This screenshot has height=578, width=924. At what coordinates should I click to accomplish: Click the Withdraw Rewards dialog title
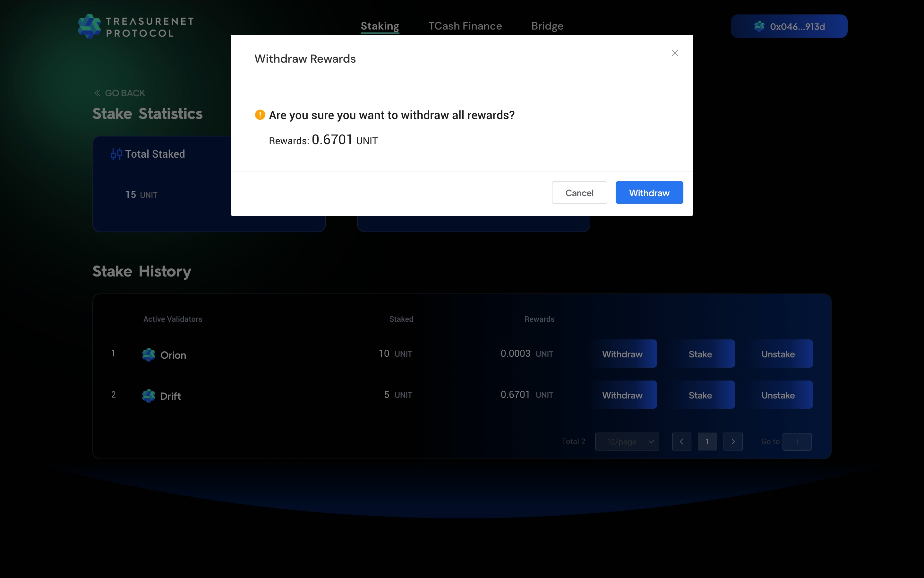click(x=305, y=58)
